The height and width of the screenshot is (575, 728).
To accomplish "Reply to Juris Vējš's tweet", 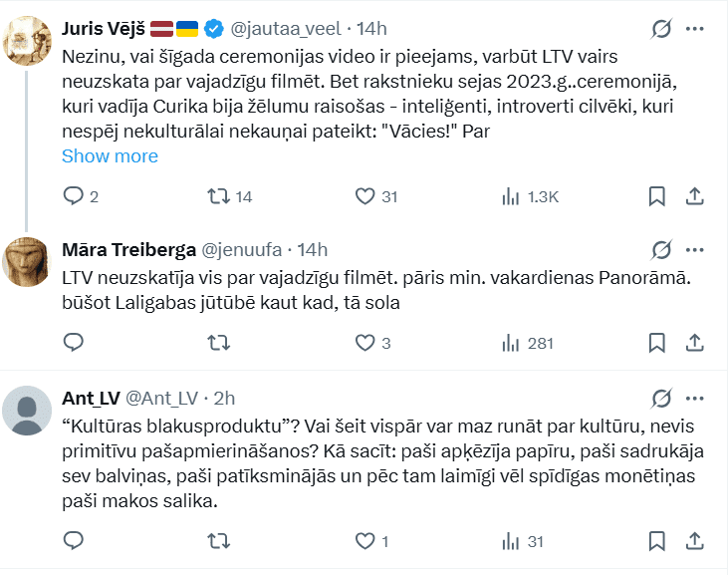I will point(73,196).
